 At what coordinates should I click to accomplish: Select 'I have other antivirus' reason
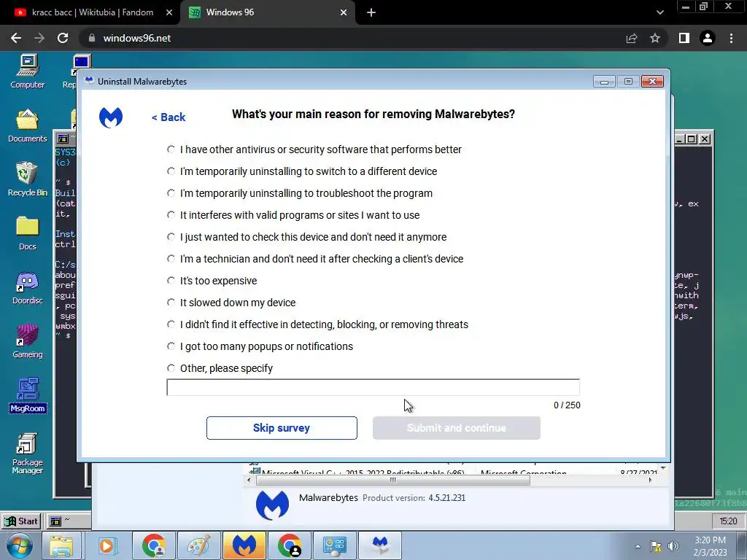pos(171,149)
